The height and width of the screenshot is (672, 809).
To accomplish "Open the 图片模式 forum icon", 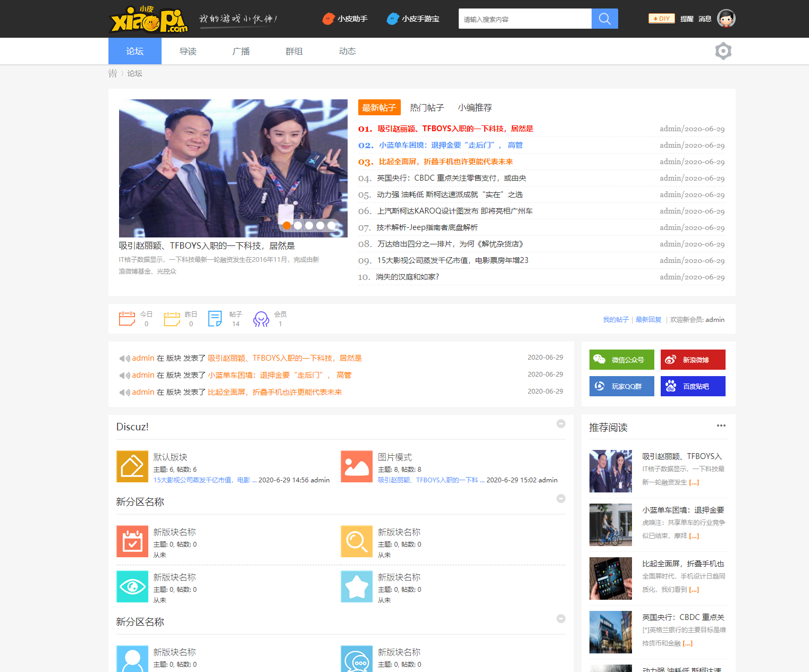I will point(357,466).
